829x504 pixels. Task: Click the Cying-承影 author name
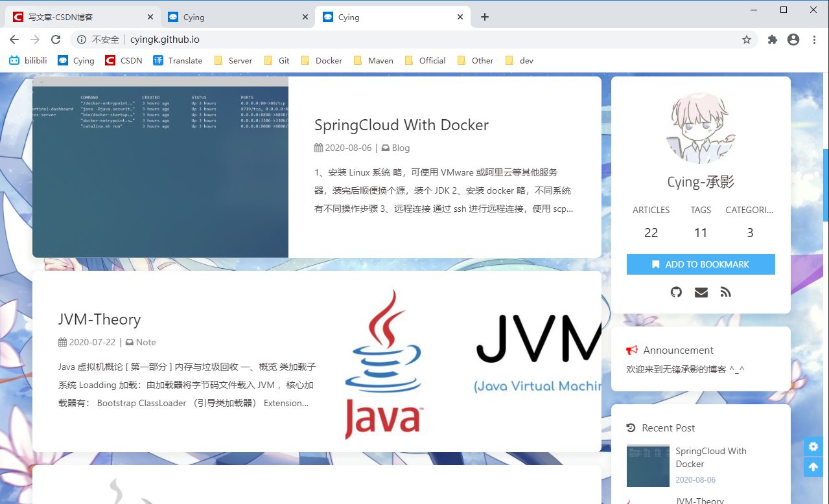701,182
